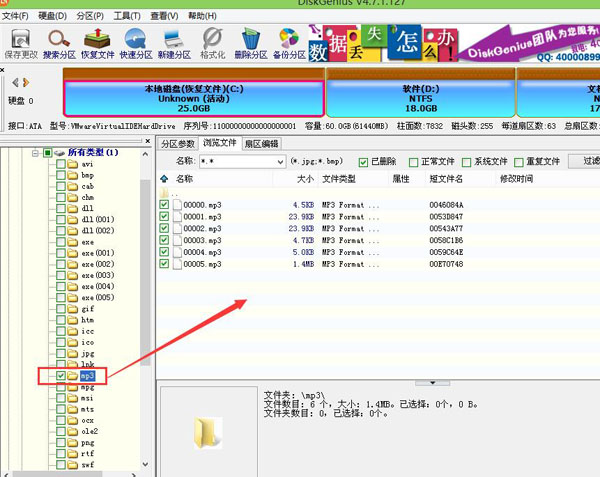Click the 过滤 filter button
This screenshot has height=477, width=600.
coord(584,161)
